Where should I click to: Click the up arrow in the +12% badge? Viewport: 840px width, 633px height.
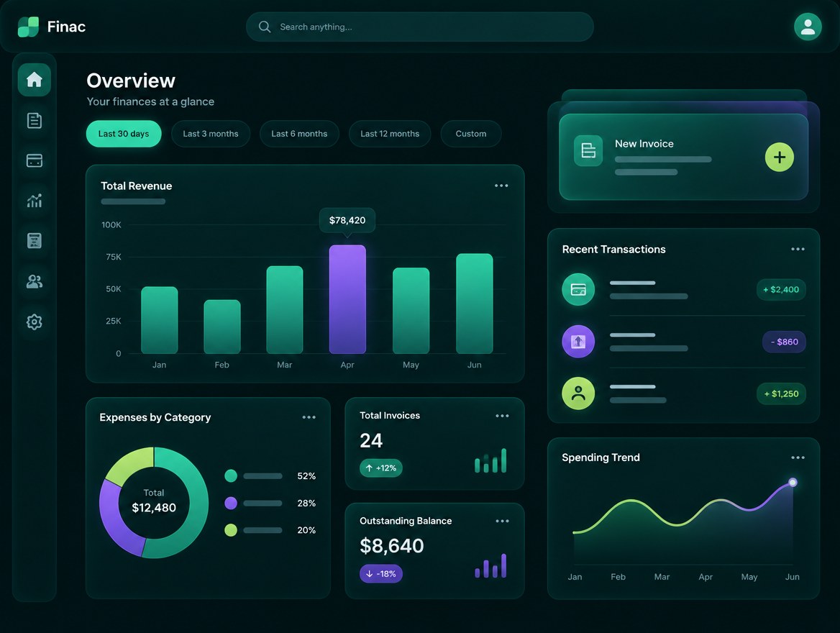[369, 468]
